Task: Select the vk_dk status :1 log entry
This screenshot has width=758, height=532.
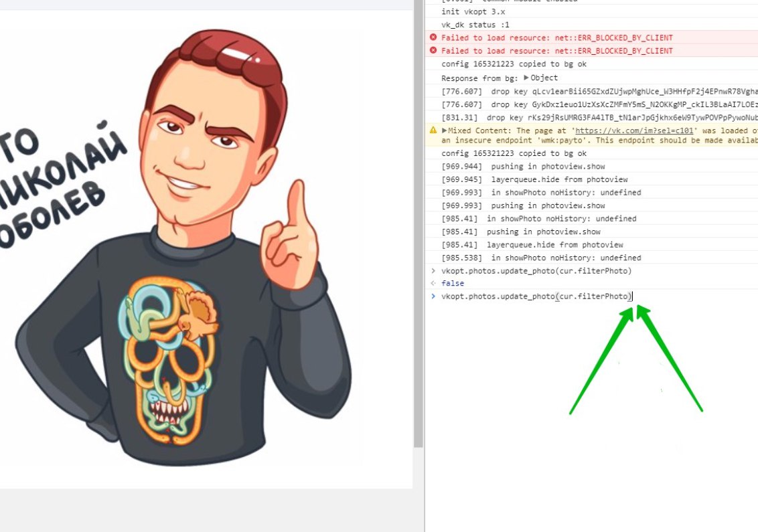Action: click(475, 25)
